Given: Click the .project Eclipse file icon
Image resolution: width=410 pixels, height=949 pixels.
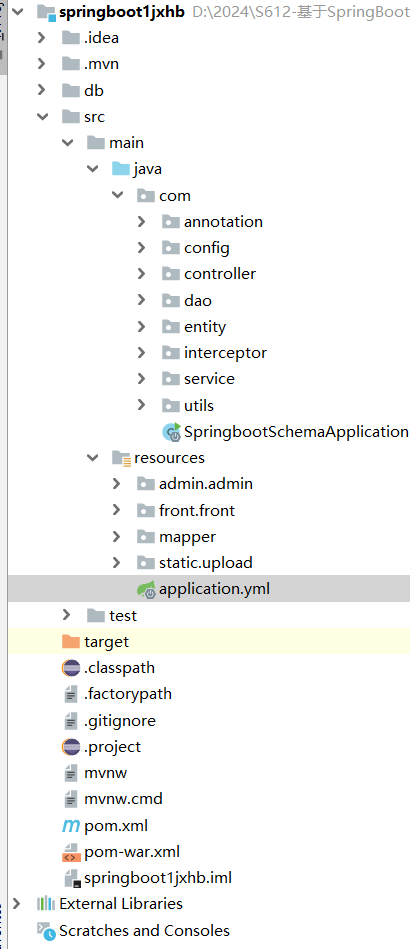Looking at the screenshot, I should [71, 747].
